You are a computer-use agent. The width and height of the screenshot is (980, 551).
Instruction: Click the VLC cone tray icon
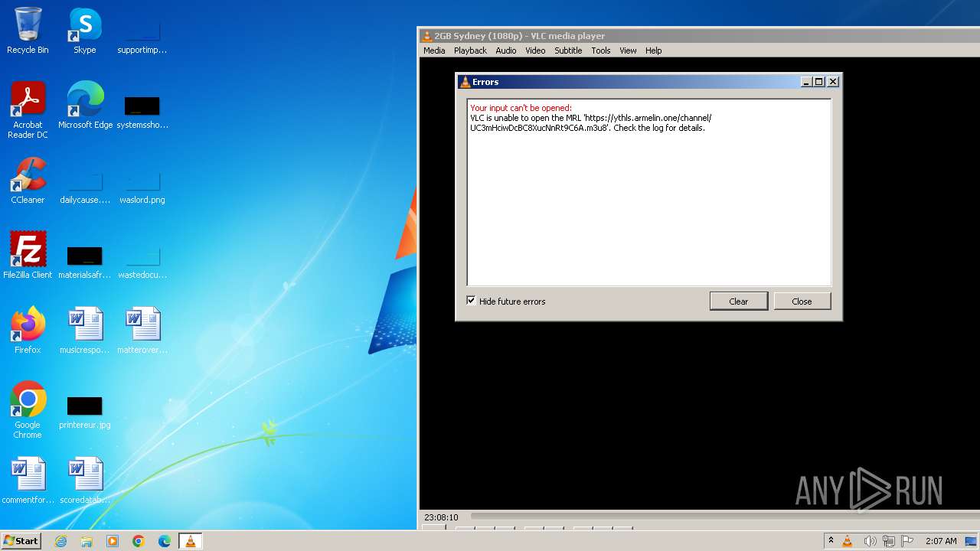pyautogui.click(x=848, y=541)
